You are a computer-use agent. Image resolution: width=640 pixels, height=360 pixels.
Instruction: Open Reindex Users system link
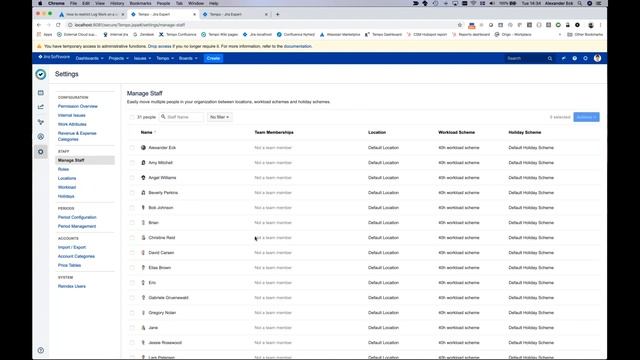pos(71,286)
